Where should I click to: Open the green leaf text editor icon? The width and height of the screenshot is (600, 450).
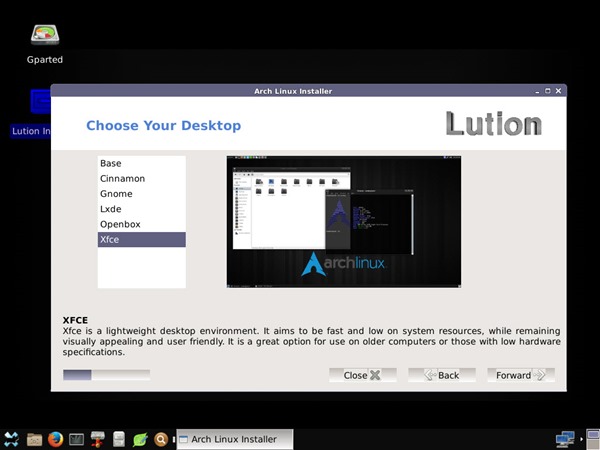click(140, 439)
